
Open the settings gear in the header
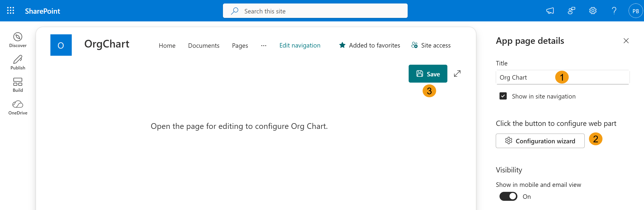coord(593,11)
